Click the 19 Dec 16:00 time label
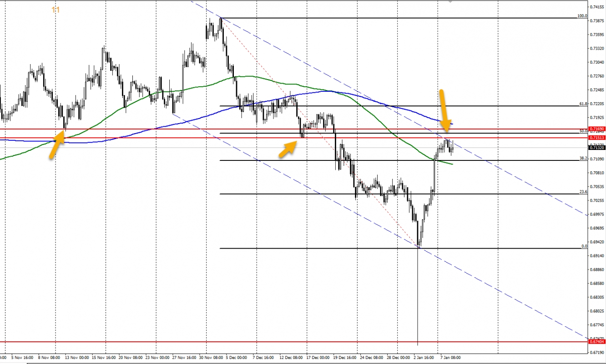Screen dimensions: 606x364 coord(344,358)
